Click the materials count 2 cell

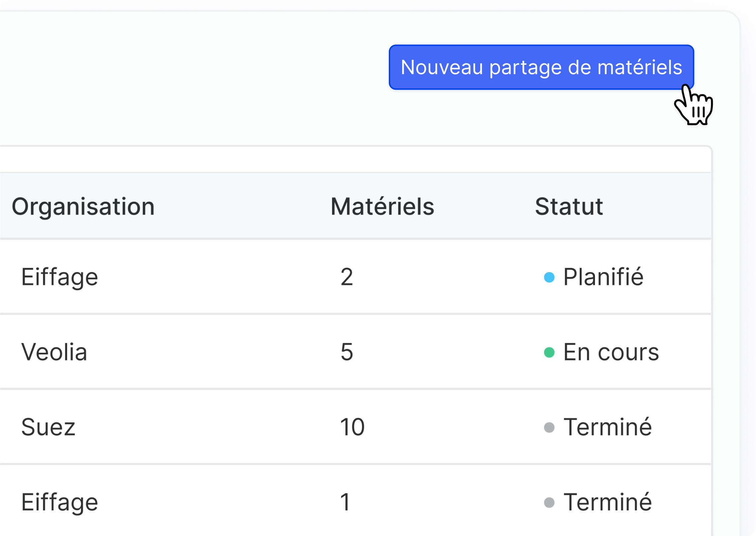347,277
